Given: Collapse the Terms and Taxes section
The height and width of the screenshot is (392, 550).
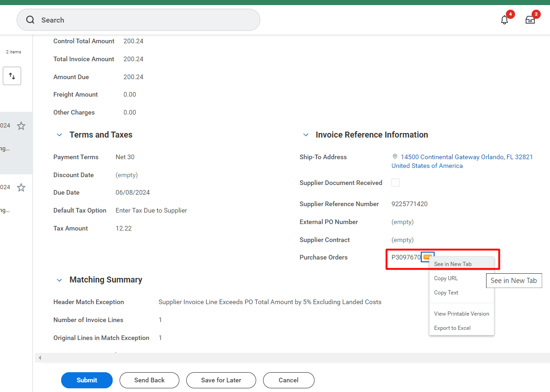Looking at the screenshot, I should pyautogui.click(x=59, y=135).
